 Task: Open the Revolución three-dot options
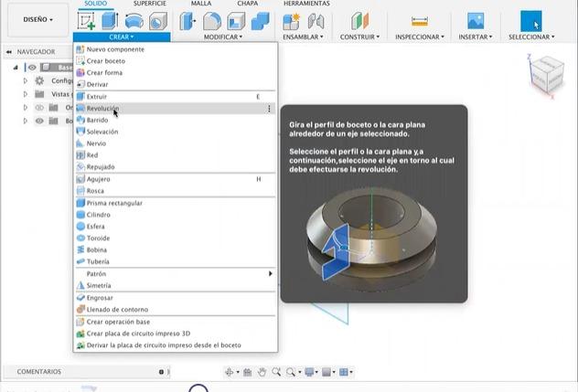pos(269,109)
